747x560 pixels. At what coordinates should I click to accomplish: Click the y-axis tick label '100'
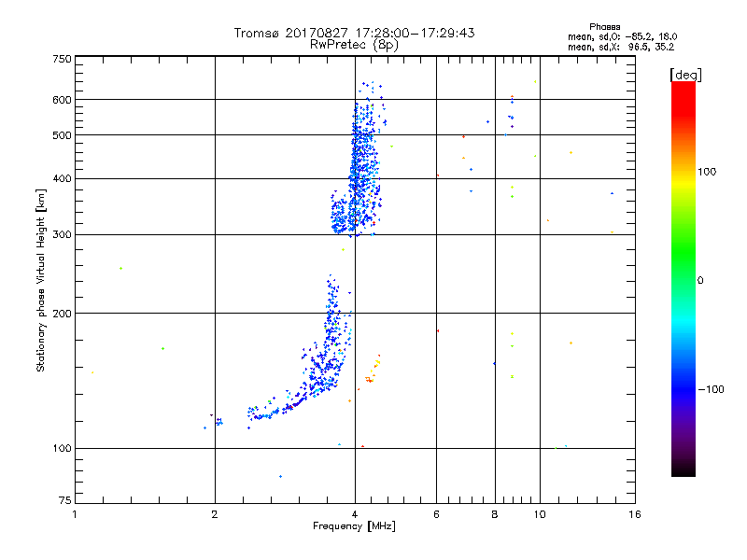62,448
